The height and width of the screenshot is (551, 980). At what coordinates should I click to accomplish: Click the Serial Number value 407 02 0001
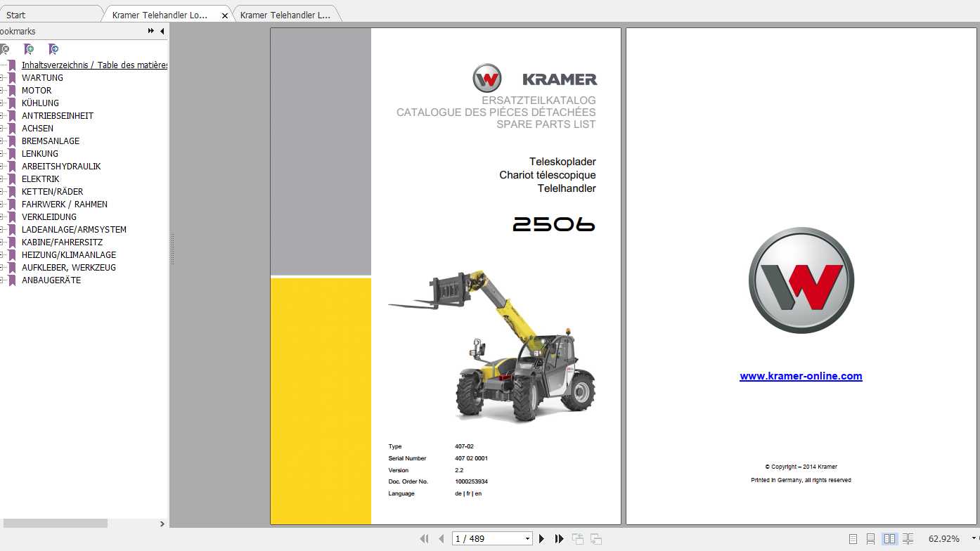click(x=471, y=458)
